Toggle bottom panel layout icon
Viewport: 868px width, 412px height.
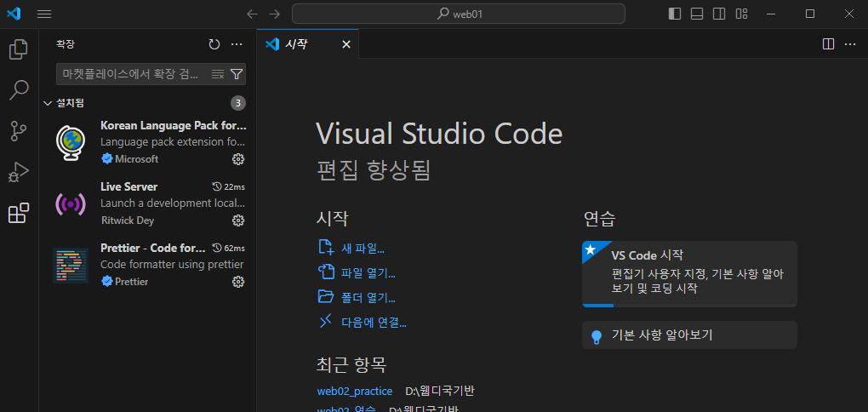(697, 14)
